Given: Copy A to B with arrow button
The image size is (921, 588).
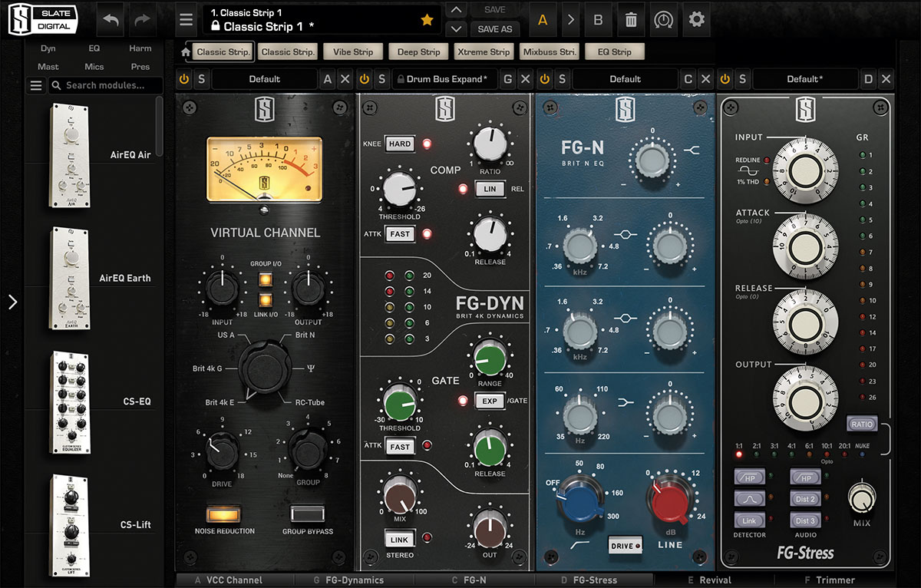Looking at the screenshot, I should [570, 21].
